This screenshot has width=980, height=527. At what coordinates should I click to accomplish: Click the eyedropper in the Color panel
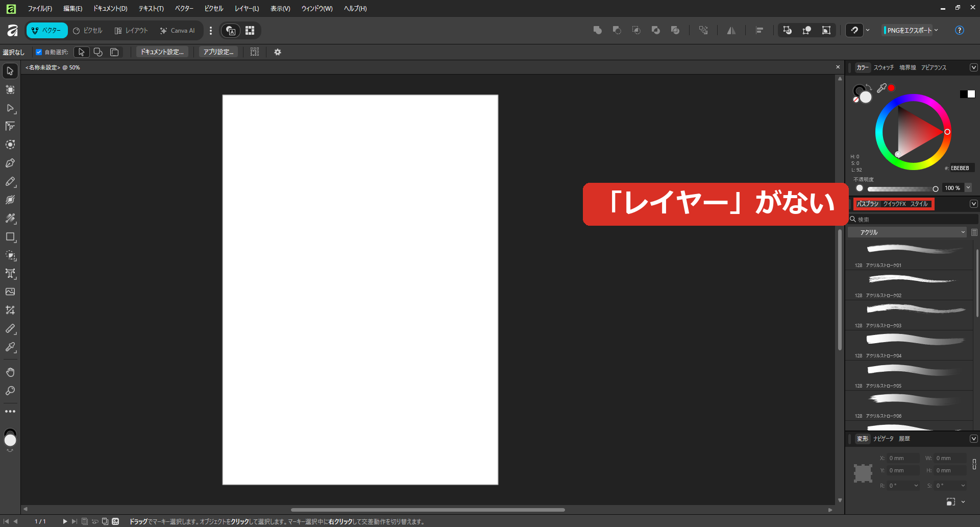coord(881,88)
